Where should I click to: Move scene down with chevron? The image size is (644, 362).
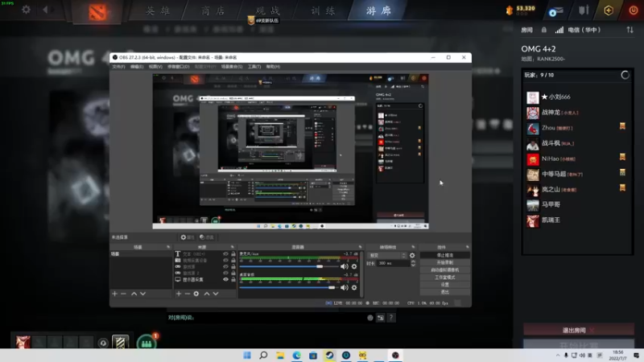[x=143, y=294]
